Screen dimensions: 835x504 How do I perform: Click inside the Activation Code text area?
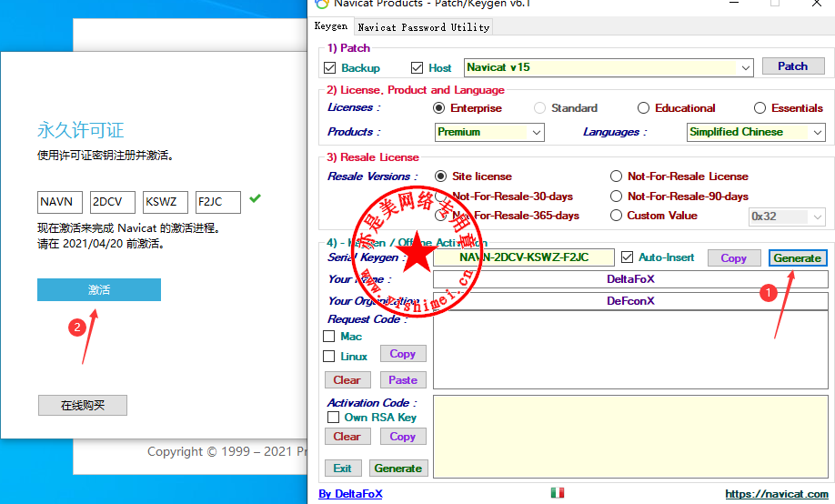click(x=630, y=437)
